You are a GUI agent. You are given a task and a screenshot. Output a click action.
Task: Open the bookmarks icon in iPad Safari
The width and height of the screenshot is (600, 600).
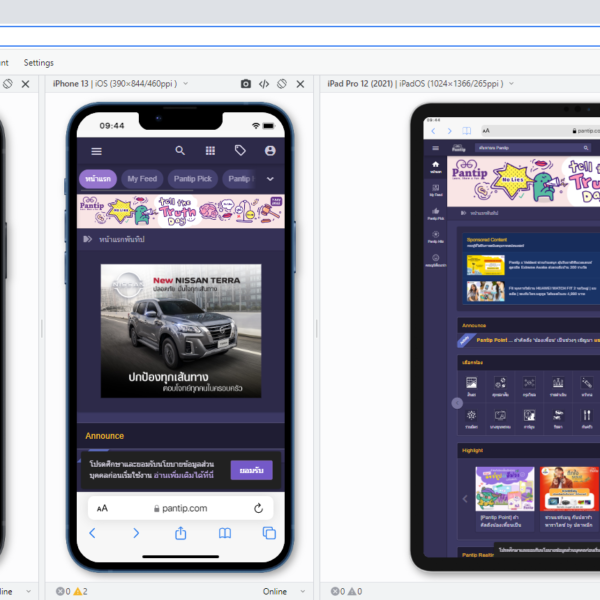pos(466,131)
